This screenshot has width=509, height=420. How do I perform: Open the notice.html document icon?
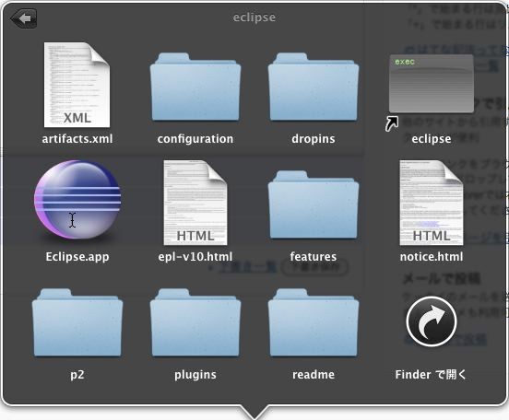coord(432,203)
